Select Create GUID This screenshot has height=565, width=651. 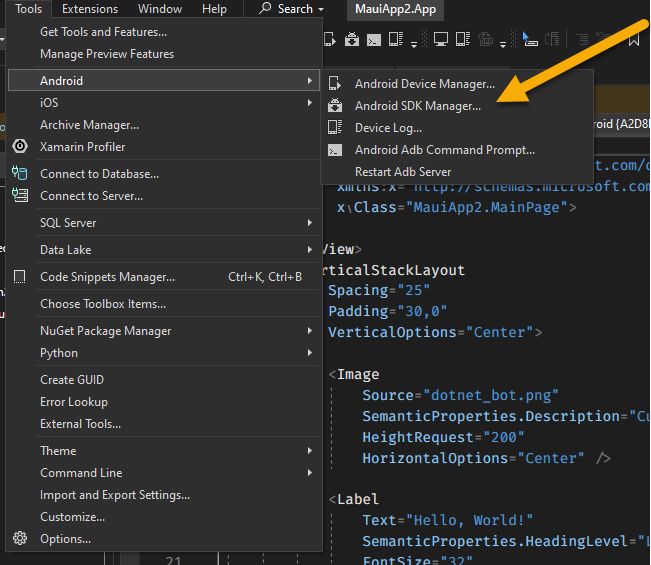(x=164, y=379)
